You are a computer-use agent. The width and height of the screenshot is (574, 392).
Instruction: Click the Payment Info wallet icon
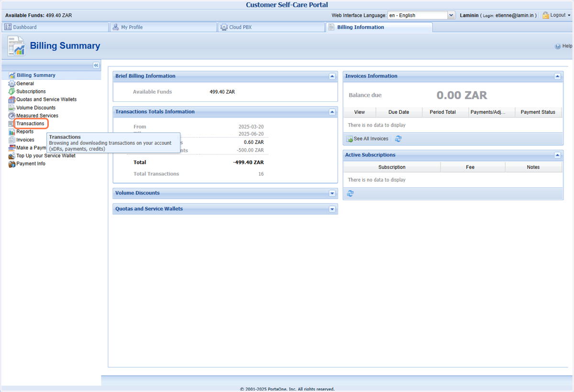point(12,163)
